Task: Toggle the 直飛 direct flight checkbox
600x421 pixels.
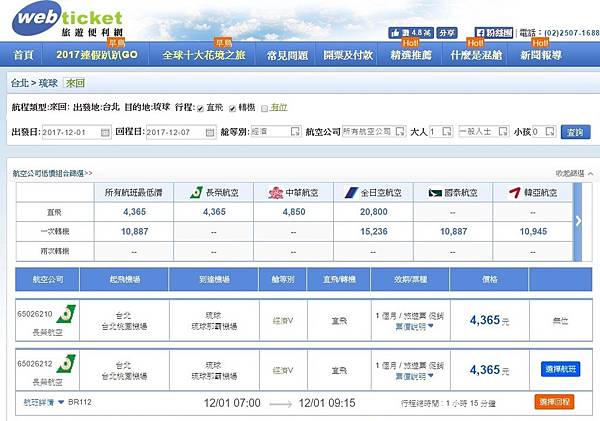Action: 200,109
